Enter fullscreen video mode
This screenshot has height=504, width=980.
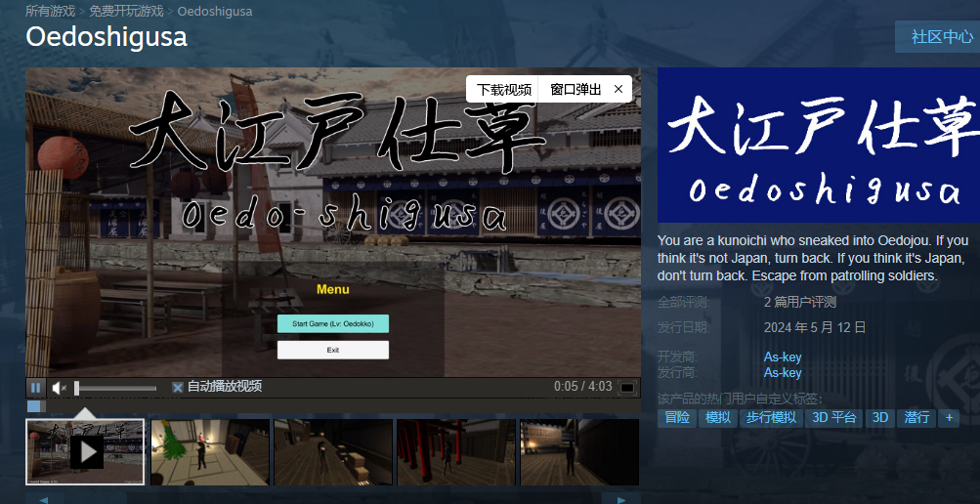click(627, 388)
